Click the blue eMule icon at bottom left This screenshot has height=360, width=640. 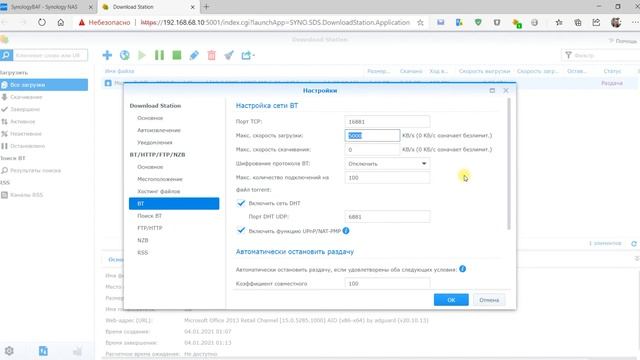pos(43,351)
